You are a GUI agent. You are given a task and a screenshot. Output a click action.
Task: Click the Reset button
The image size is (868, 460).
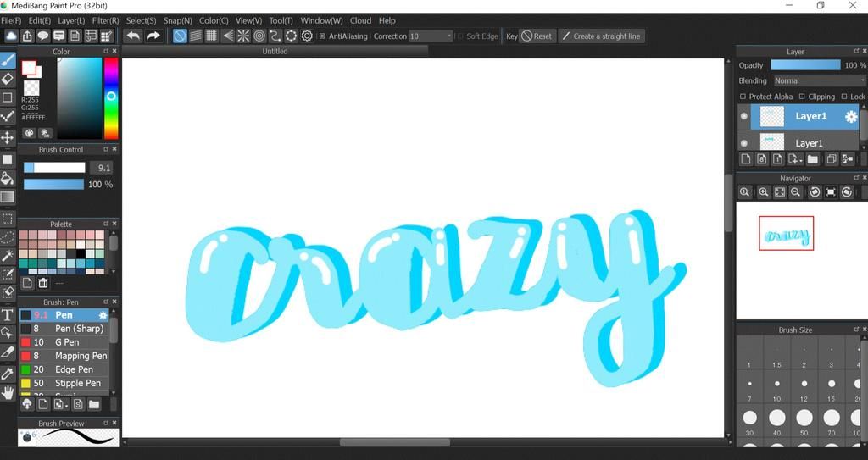click(x=537, y=36)
